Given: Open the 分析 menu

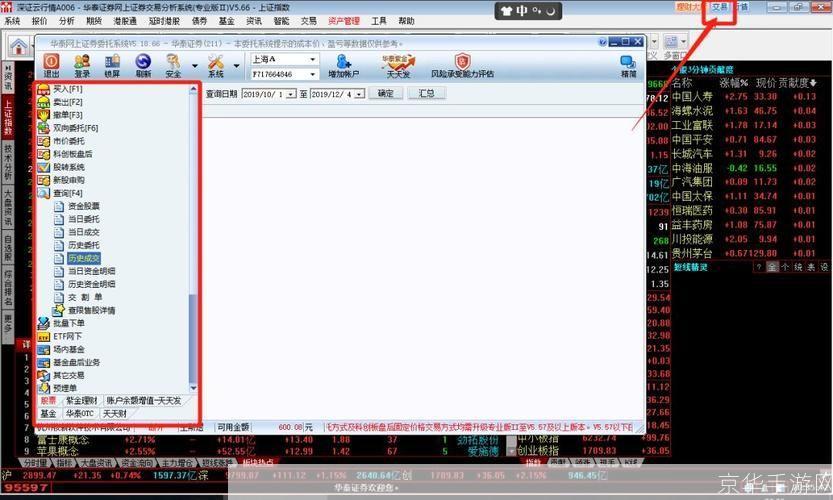Looking at the screenshot, I should (66, 21).
